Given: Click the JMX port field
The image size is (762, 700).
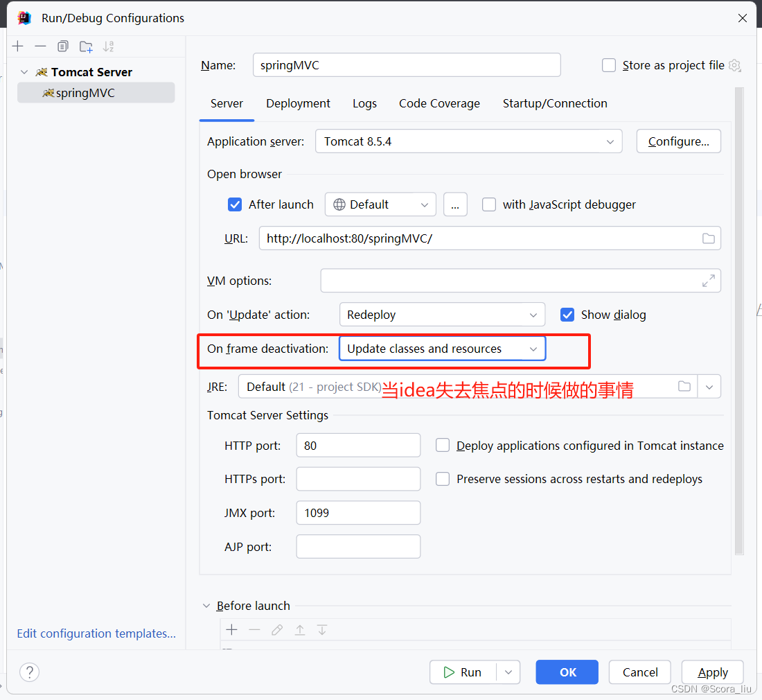Looking at the screenshot, I should [x=358, y=513].
